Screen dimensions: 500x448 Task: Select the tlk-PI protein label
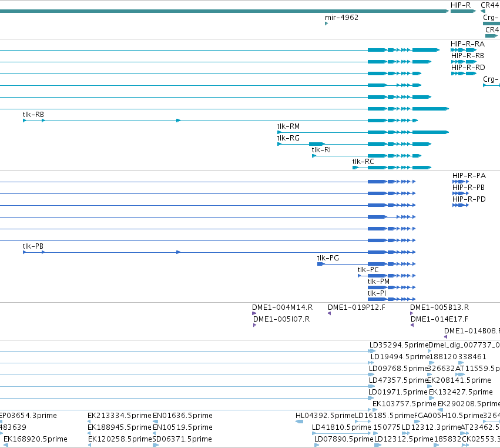pos(377,293)
